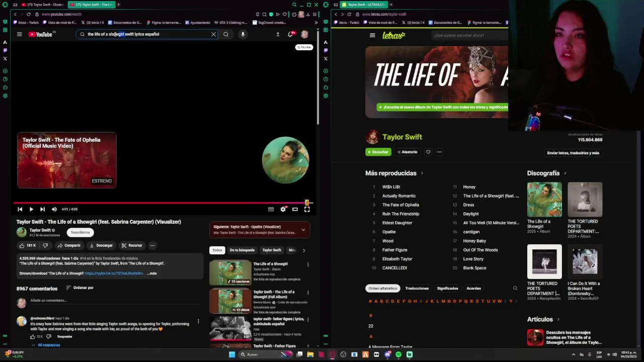Shuffle songs with the Aleatorio button
The width and height of the screenshot is (644, 362).
point(407,152)
